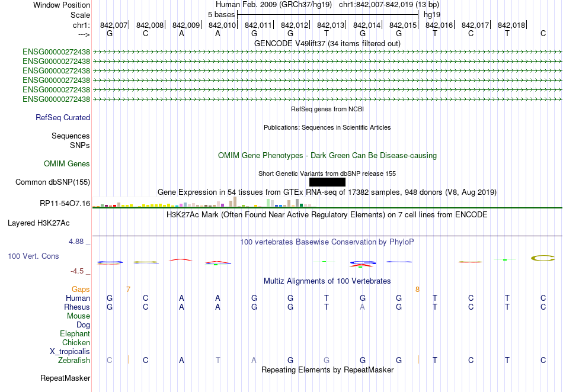Select the Common dbSNP(155) track label
This screenshot has width=563, height=392.
pyautogui.click(x=53, y=182)
